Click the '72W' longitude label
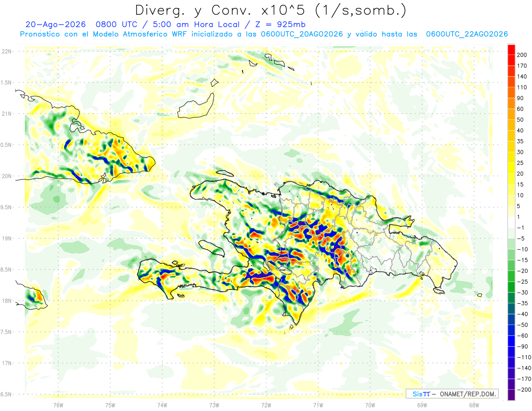The image size is (532, 411). point(266,405)
